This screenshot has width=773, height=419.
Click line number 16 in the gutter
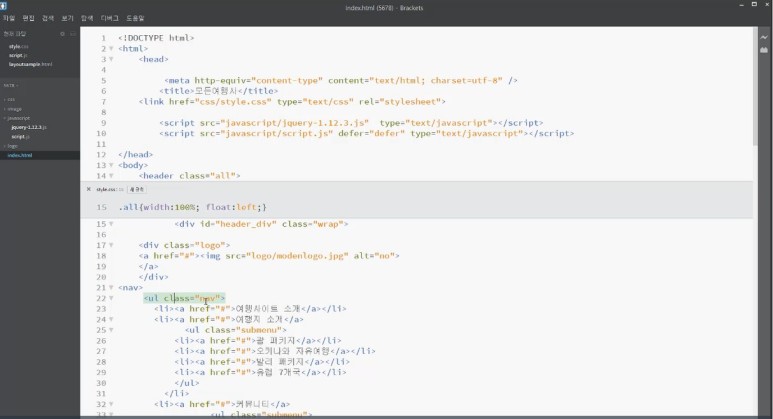coord(101,235)
